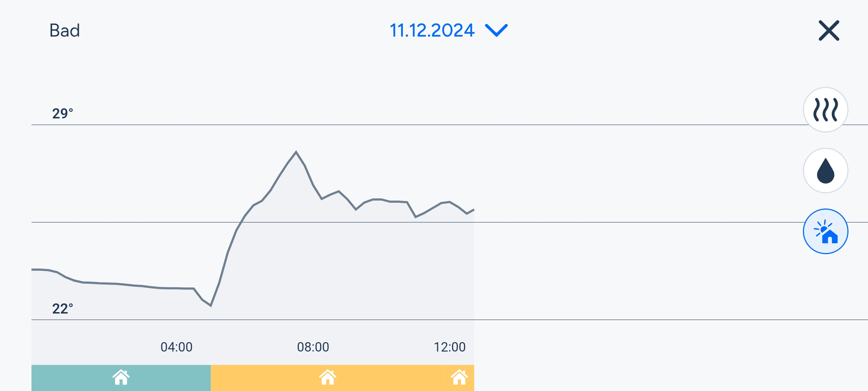Select the 12:00 time label

click(450, 347)
